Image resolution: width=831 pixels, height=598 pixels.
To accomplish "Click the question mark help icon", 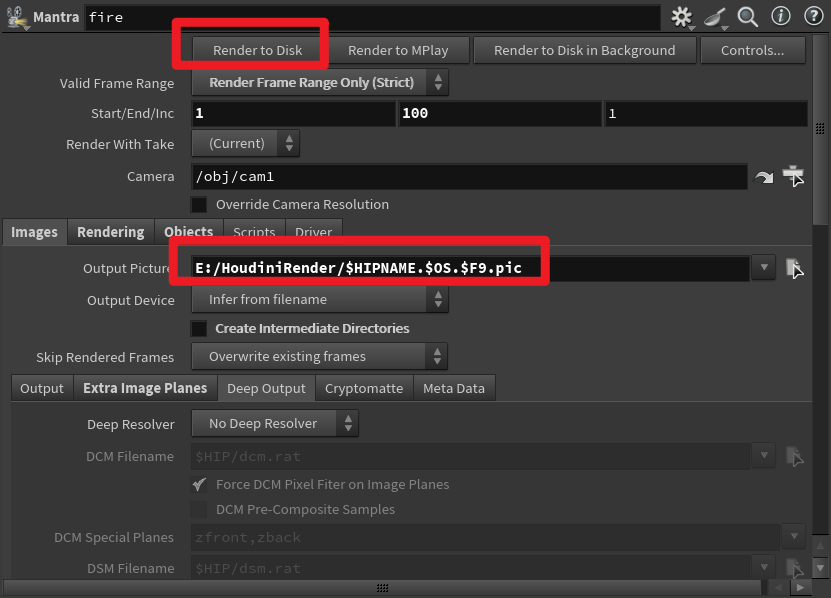I will pos(812,17).
